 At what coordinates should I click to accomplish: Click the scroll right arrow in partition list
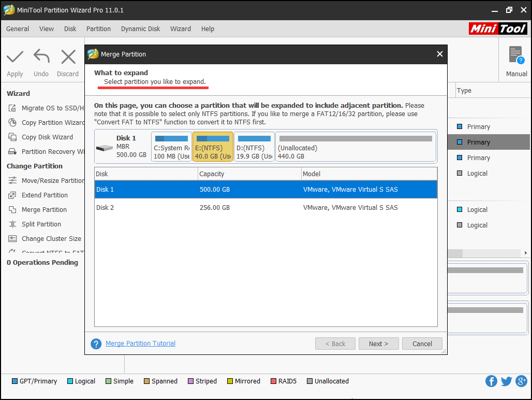[x=526, y=253]
